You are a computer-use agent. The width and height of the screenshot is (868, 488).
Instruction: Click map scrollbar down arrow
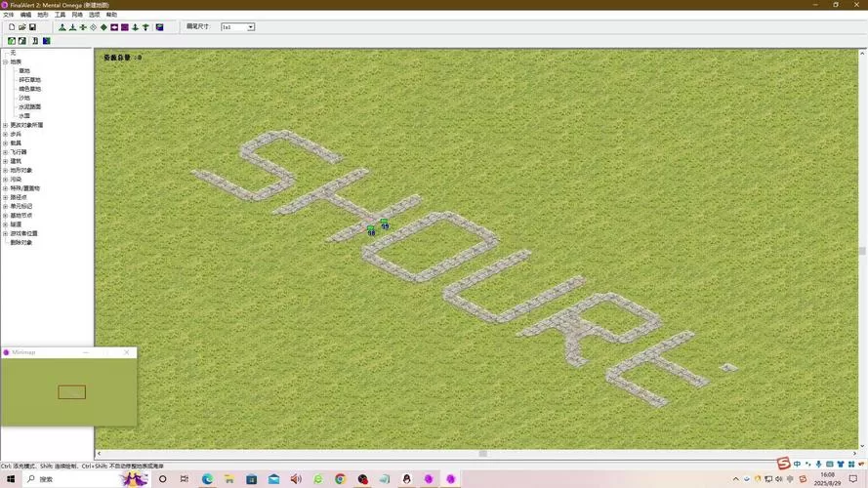[x=862, y=446]
